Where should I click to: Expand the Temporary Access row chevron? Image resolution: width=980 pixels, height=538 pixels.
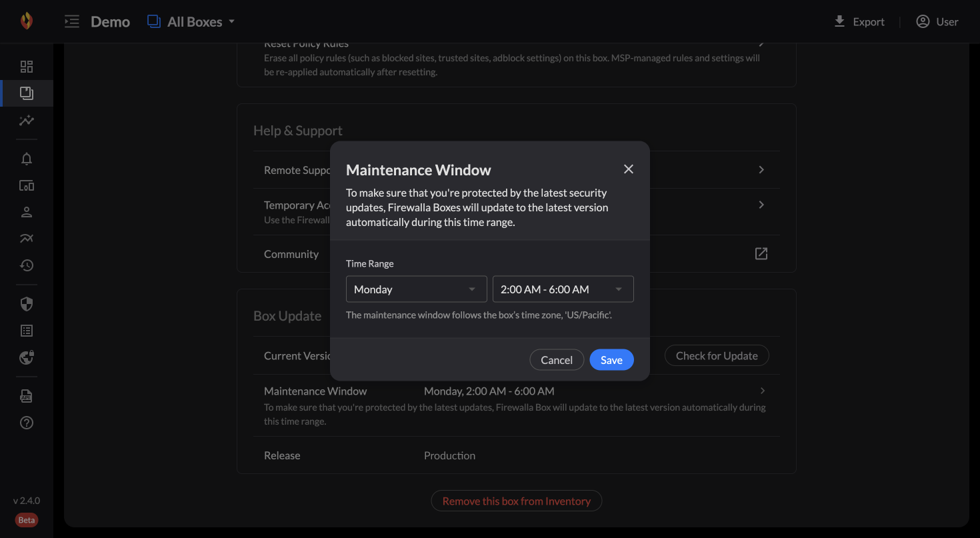pos(761,205)
